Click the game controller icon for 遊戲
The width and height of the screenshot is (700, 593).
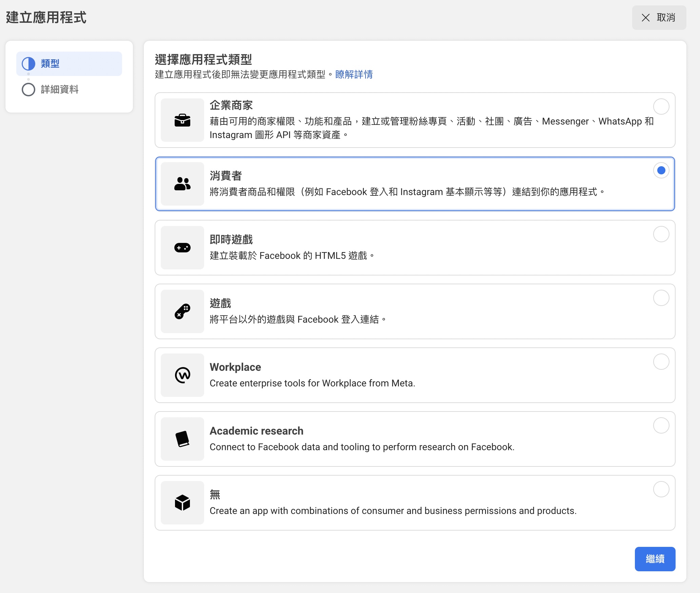tap(182, 311)
